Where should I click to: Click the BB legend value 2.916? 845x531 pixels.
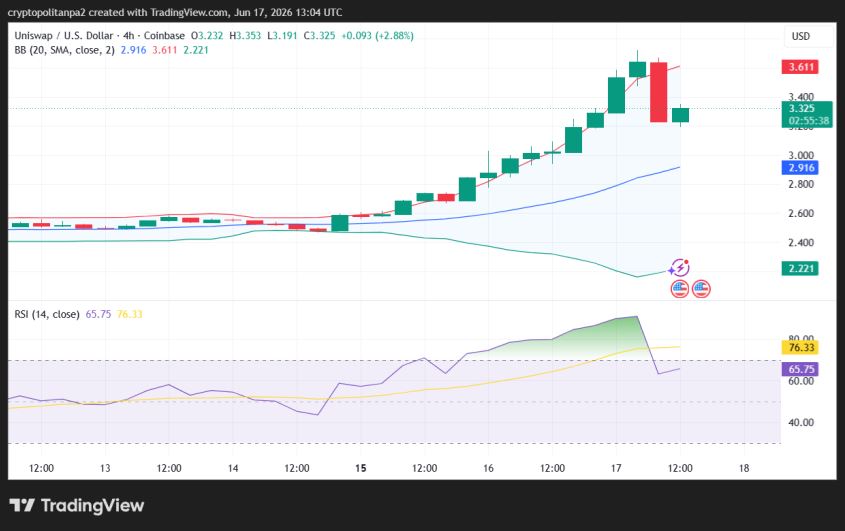point(133,50)
